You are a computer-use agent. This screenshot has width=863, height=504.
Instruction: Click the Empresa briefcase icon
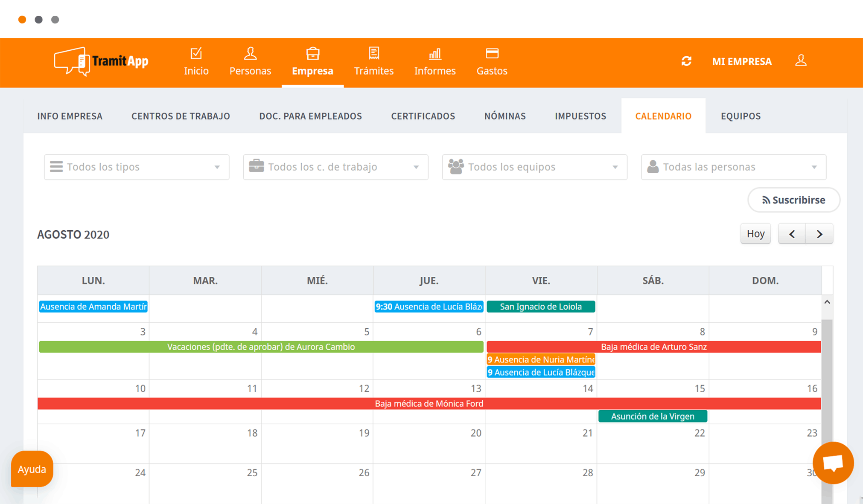tap(313, 54)
